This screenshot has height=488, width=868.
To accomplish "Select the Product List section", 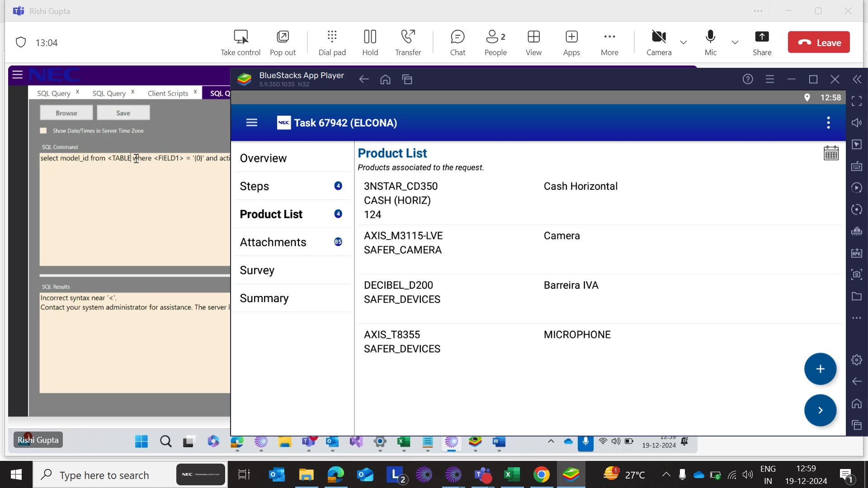I will tap(292, 214).
